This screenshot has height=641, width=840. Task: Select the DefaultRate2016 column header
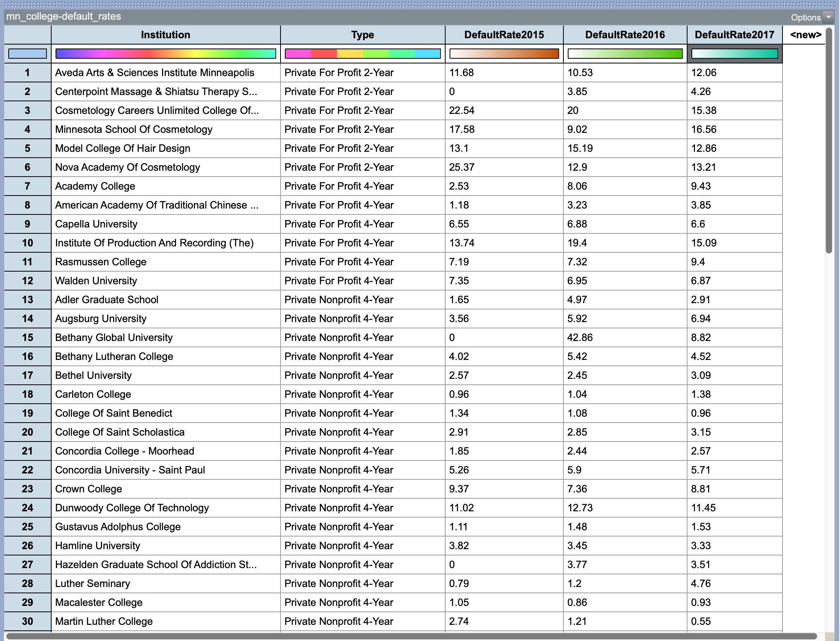(x=625, y=35)
